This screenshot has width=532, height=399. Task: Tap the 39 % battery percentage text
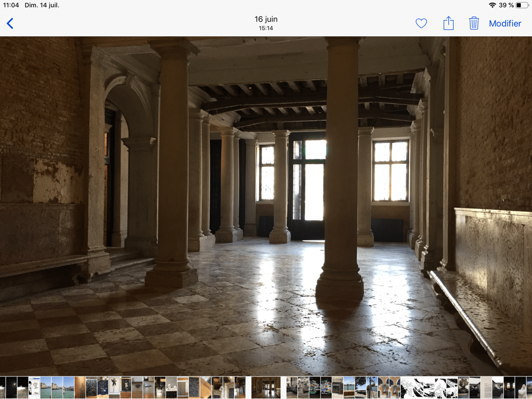[506, 5]
